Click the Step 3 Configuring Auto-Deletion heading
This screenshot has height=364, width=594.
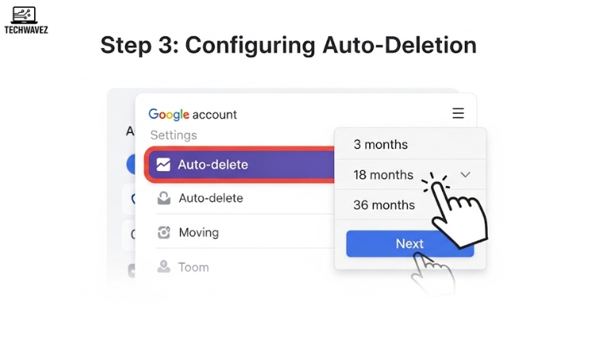[x=288, y=46]
